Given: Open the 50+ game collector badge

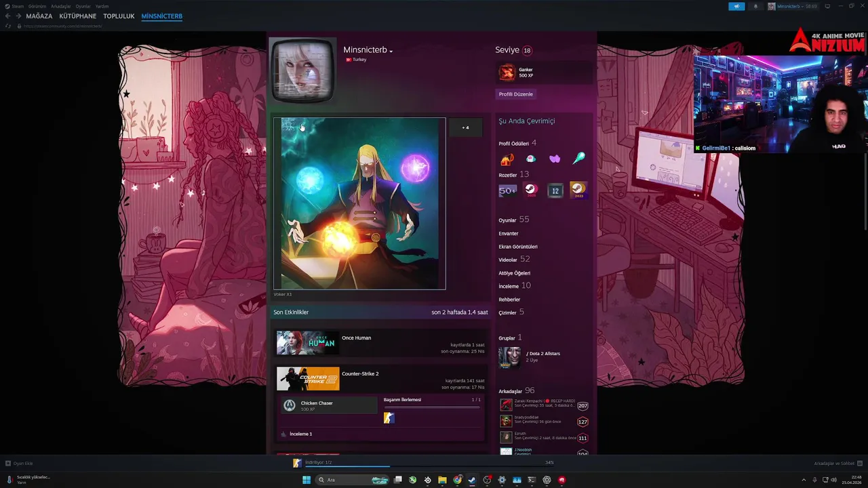Looking at the screenshot, I should (507, 191).
